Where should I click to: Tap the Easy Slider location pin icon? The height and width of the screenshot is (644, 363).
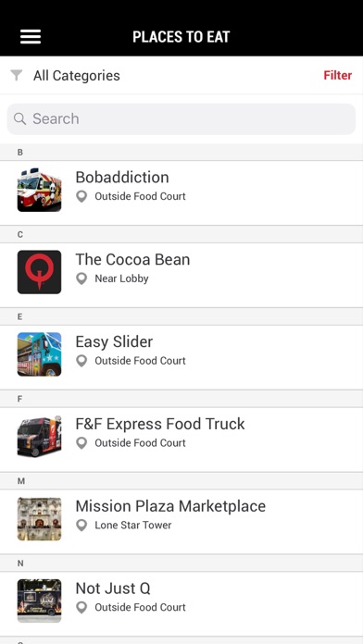pos(81,361)
